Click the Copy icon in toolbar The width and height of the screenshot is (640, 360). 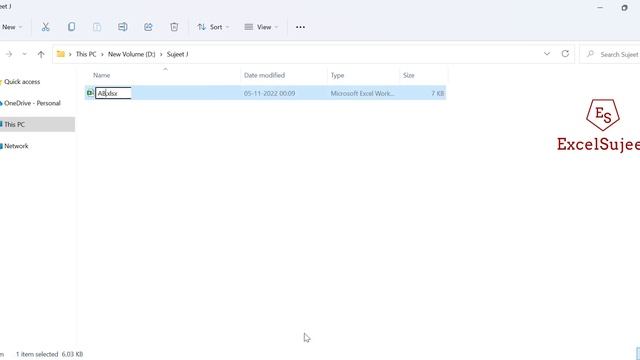pyautogui.click(x=71, y=27)
